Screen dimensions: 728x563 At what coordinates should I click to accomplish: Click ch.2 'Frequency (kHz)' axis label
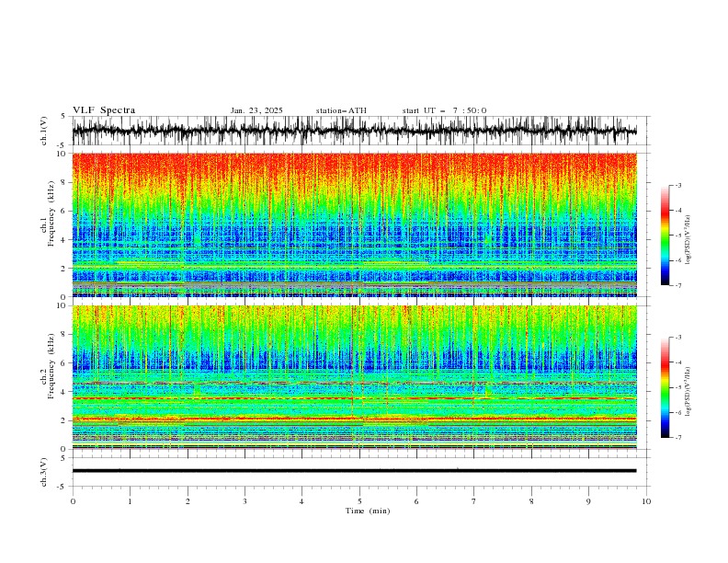click(x=51, y=366)
